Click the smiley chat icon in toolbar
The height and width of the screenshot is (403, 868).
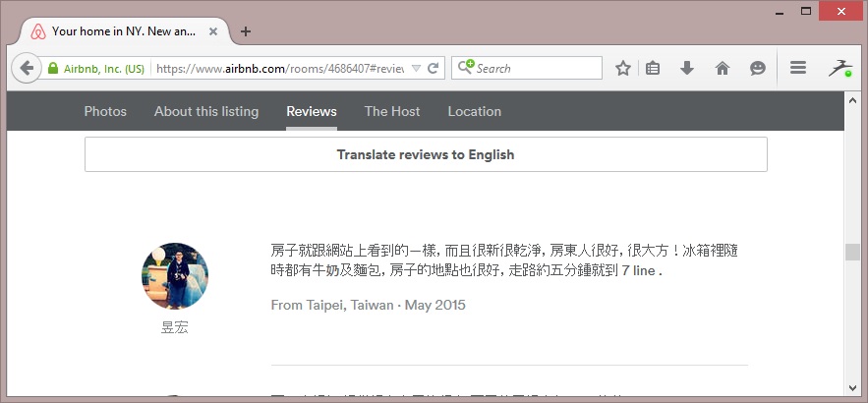[757, 69]
